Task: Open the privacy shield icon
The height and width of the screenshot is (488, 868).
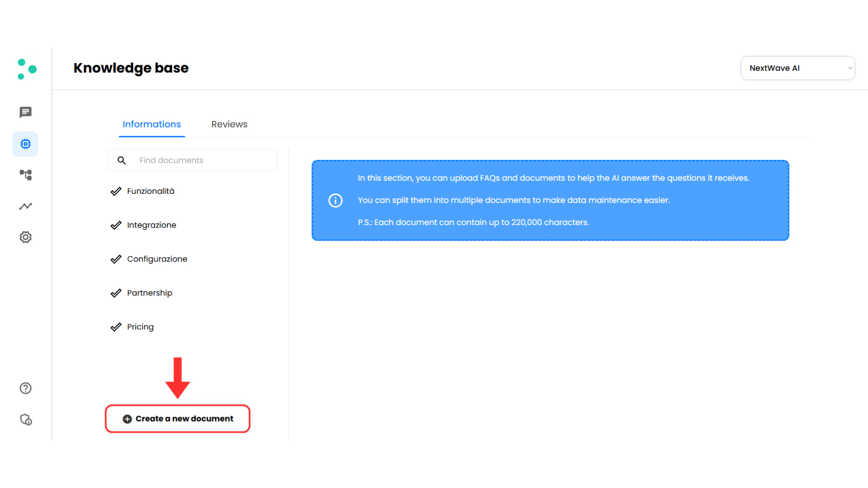Action: point(26,419)
